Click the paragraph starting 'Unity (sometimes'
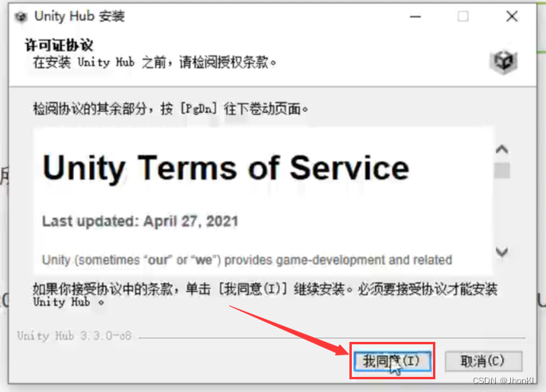The image size is (546, 392). pos(247,260)
